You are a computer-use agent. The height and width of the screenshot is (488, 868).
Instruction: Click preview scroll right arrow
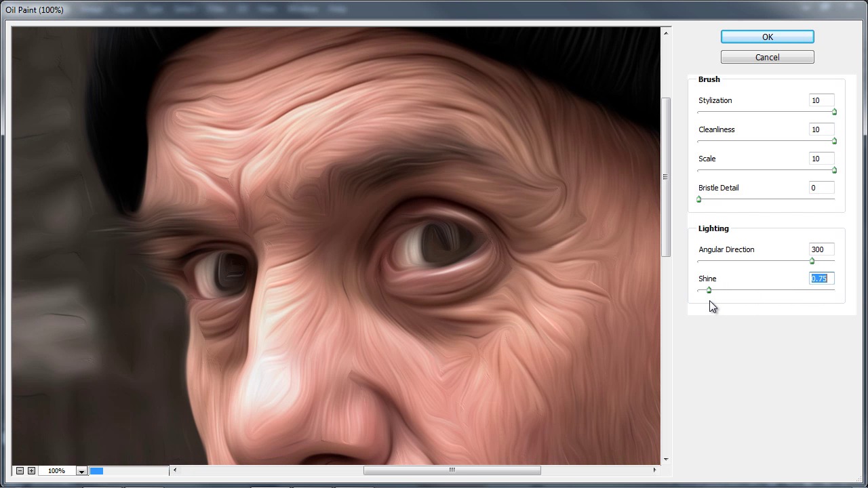click(x=654, y=470)
